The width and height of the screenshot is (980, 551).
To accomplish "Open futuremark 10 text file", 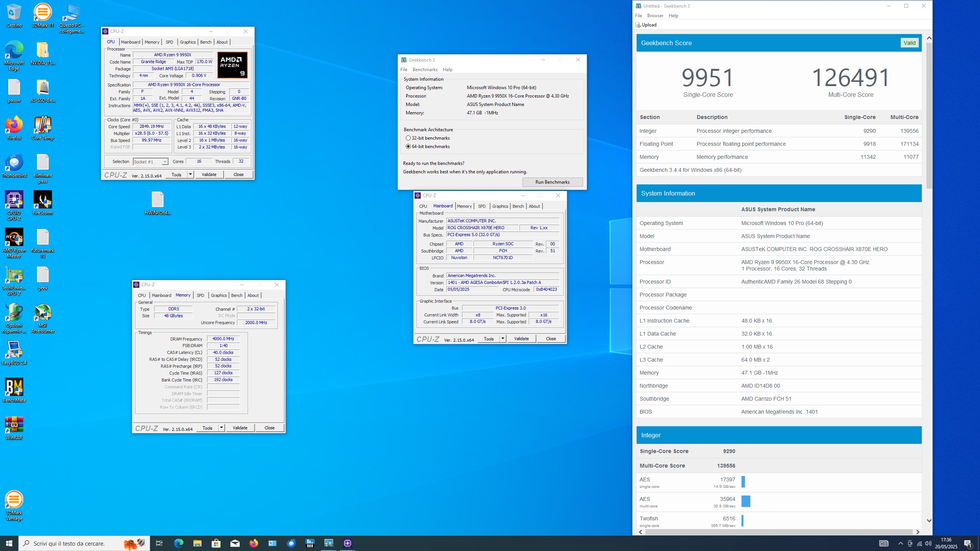I will pos(42,243).
